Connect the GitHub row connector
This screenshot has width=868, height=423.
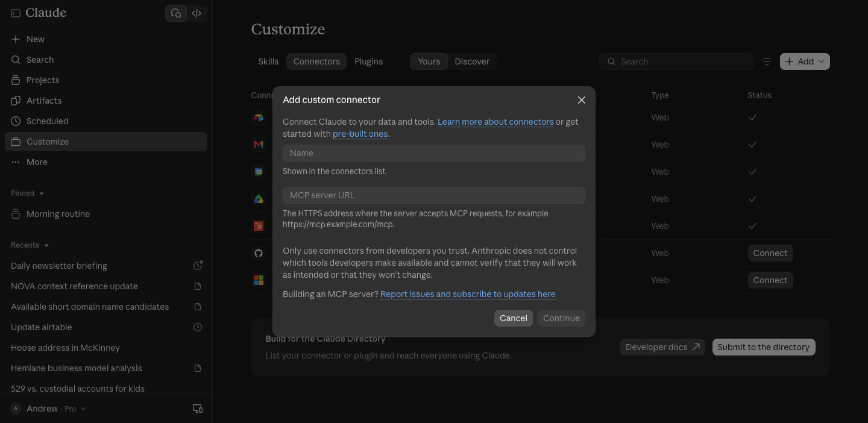pyautogui.click(x=770, y=253)
